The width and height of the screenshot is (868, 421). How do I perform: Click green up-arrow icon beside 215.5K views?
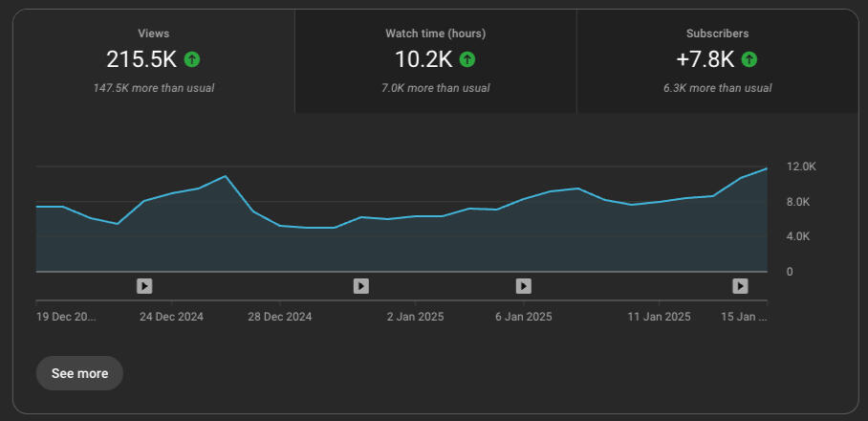pyautogui.click(x=192, y=59)
